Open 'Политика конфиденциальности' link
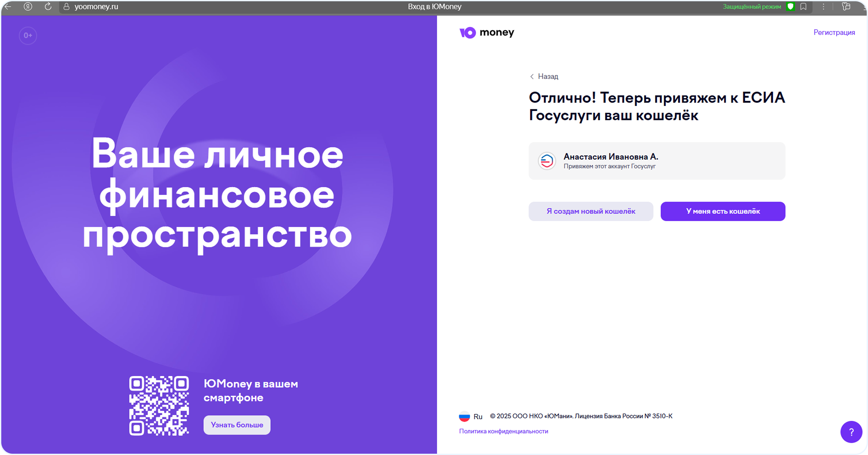Viewport: 868px width, 455px height. click(x=503, y=431)
